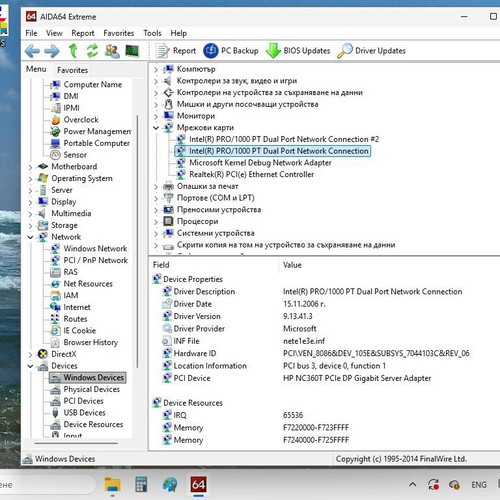
Task: Open the File menu
Action: [x=31, y=33]
